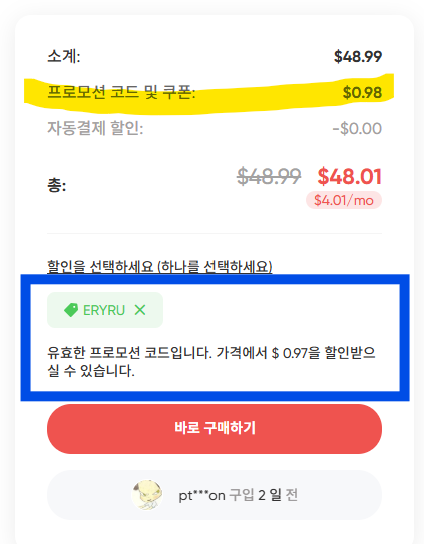
Task: Click the 구입 2 일 전 purchase time text
Action: coord(264,495)
